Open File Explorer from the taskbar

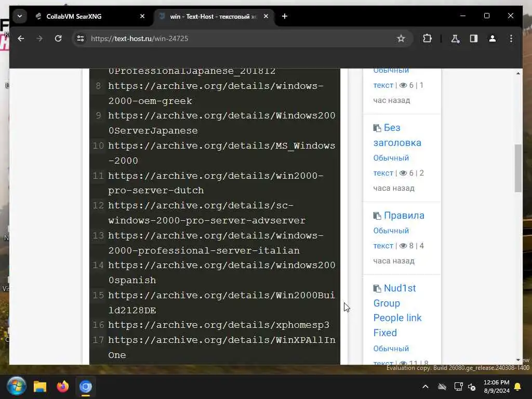(39, 387)
